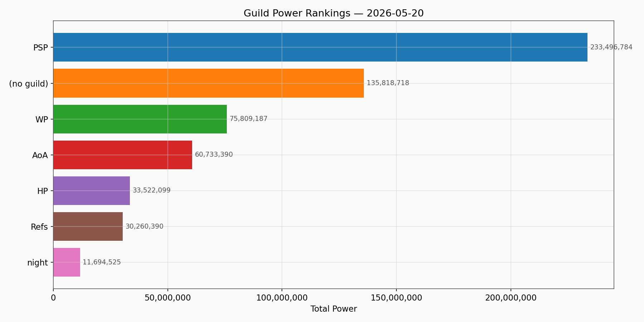Click the night axis label
The width and height of the screenshot is (644, 322).
38,263
